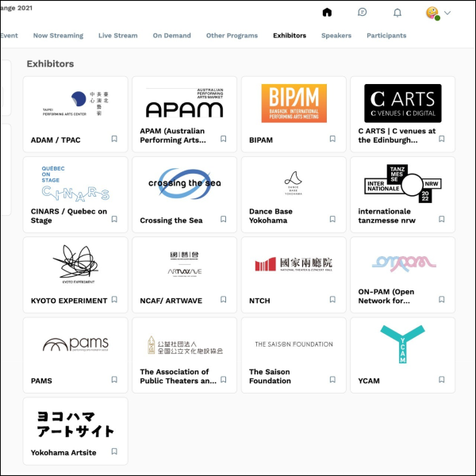Click the YCAM exhibitor name
Image resolution: width=476 pixels, height=476 pixels.
tap(369, 381)
